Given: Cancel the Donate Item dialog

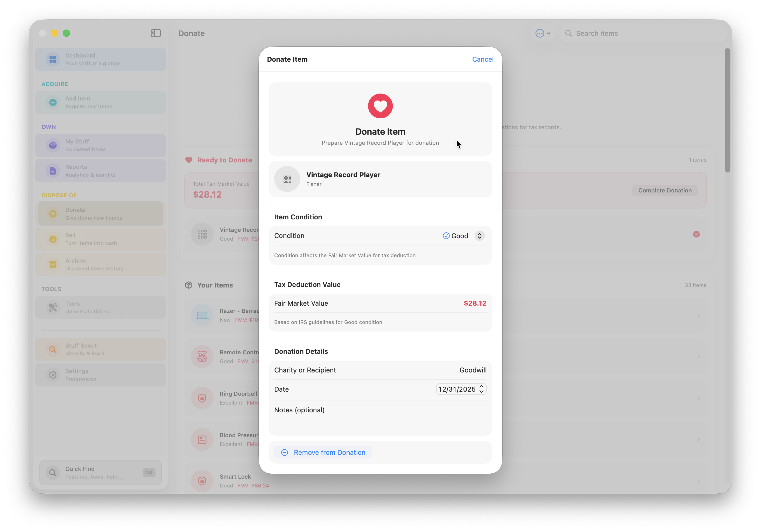Looking at the screenshot, I should (x=483, y=59).
